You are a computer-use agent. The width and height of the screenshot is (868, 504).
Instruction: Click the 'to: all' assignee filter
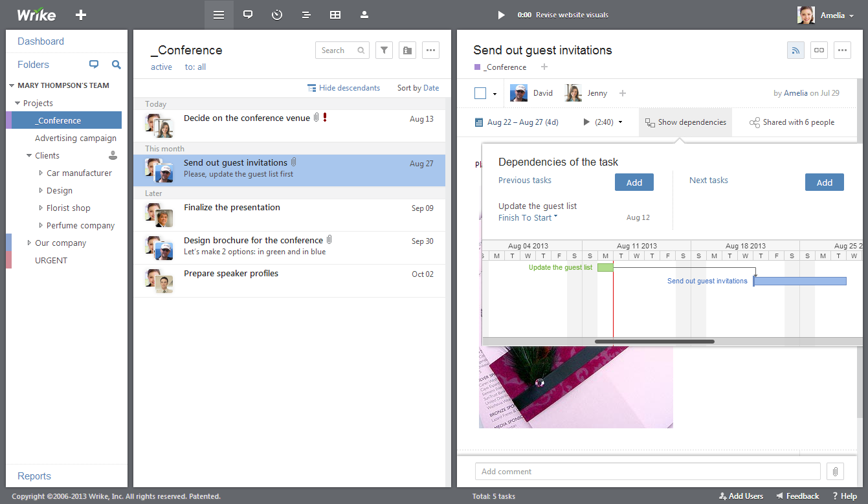click(x=195, y=67)
